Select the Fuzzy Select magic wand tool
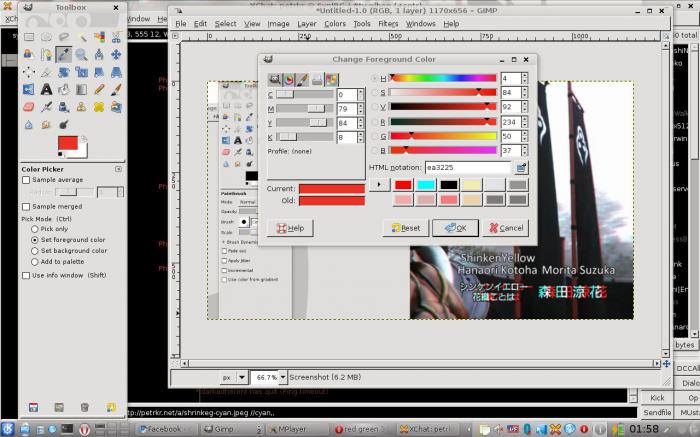The height and width of the screenshot is (437, 700). coord(81,37)
